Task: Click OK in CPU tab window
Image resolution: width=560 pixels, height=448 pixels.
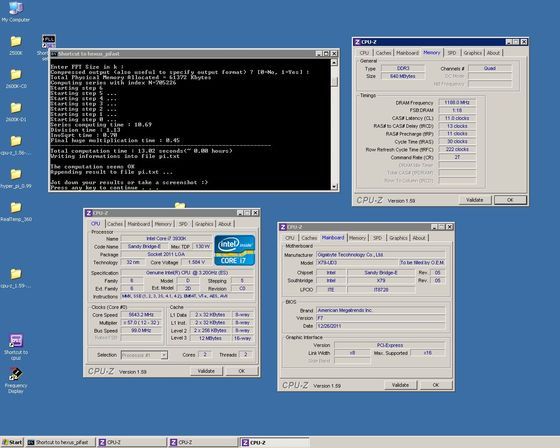Action: [241, 371]
